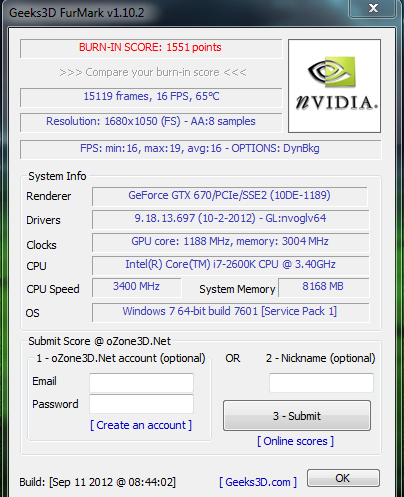This screenshot has width=404, height=497.
Task: Click the Renderer label
Action: click(49, 196)
